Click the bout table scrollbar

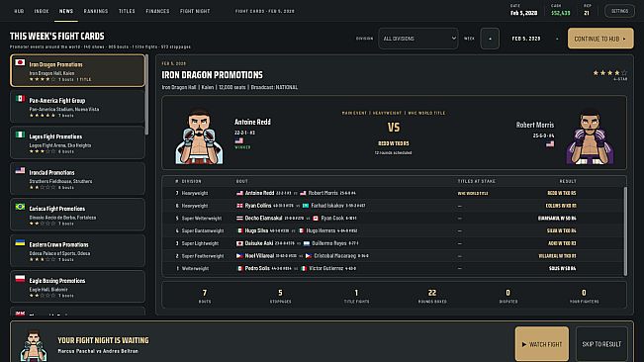coord(625,231)
